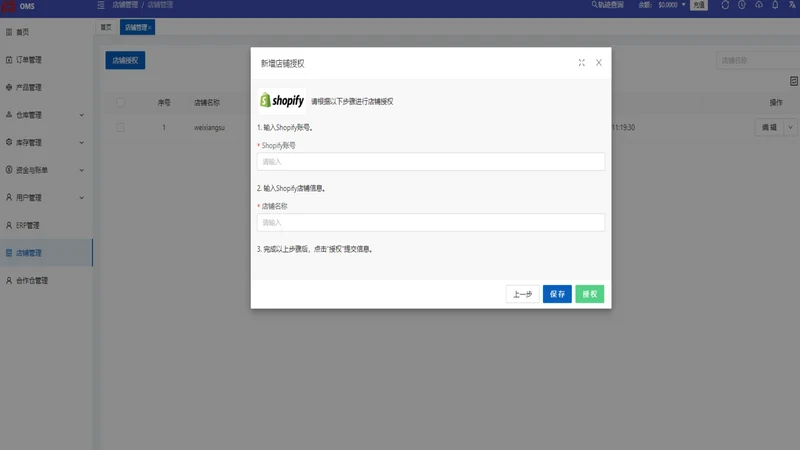Click the 用户管理 sidebar icon
This screenshot has height=450, width=800.
tap(9, 197)
